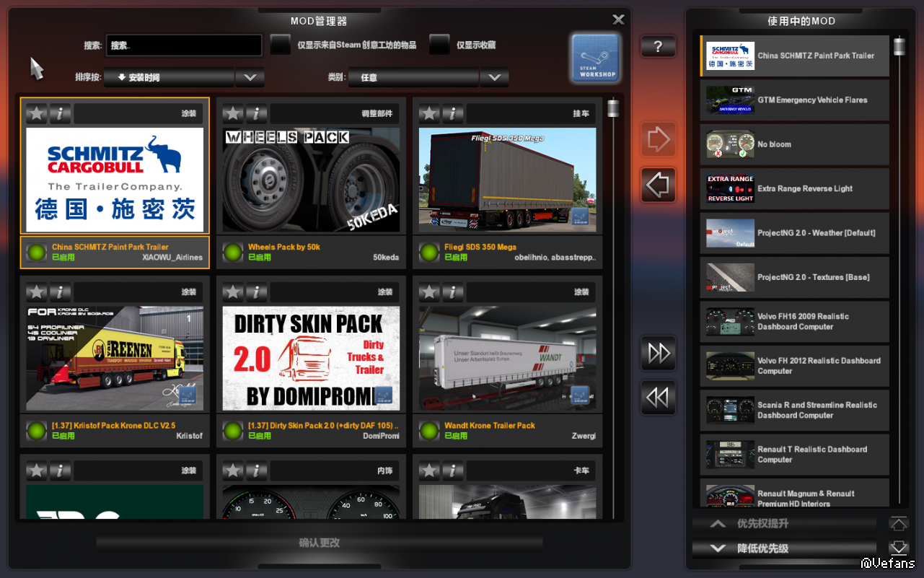Select the Wandt trailer thumbnail
Image resolution: width=924 pixels, height=578 pixels.
[x=507, y=359]
